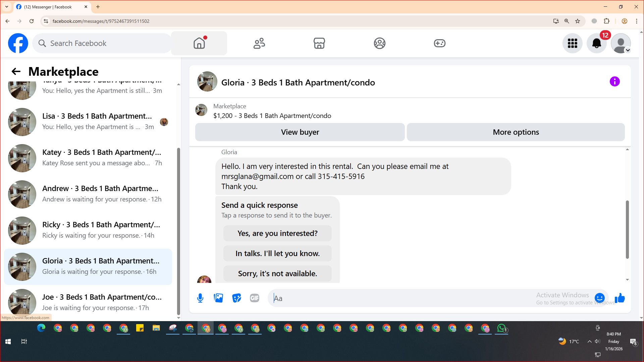The image size is (644, 362).
Task: Show hidden system tray icons
Action: (x=589, y=342)
